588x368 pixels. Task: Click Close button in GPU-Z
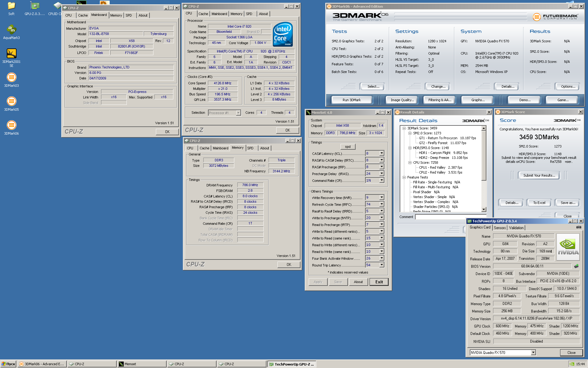pyautogui.click(x=571, y=353)
